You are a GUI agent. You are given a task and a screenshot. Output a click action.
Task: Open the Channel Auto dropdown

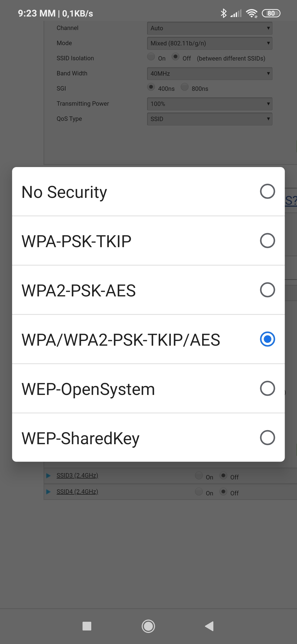pyautogui.click(x=210, y=28)
